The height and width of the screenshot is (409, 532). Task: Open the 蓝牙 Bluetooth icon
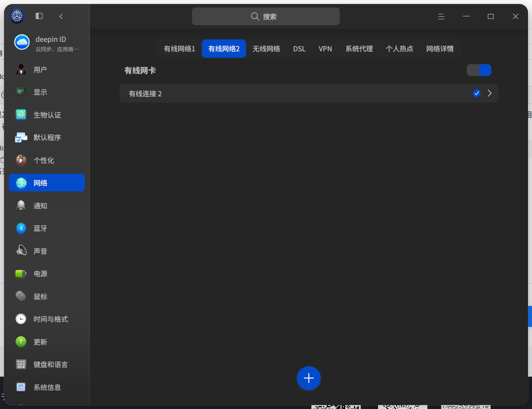coord(21,228)
